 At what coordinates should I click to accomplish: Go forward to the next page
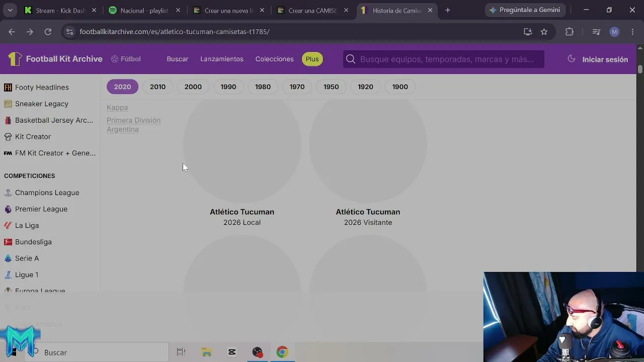30,32
